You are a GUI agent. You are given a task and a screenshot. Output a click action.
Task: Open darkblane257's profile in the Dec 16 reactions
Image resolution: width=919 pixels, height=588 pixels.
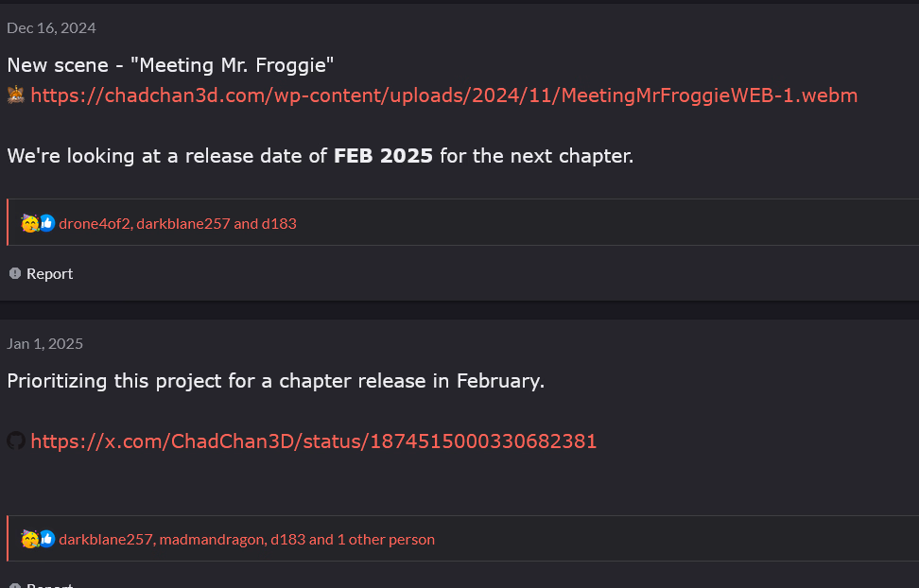182,224
